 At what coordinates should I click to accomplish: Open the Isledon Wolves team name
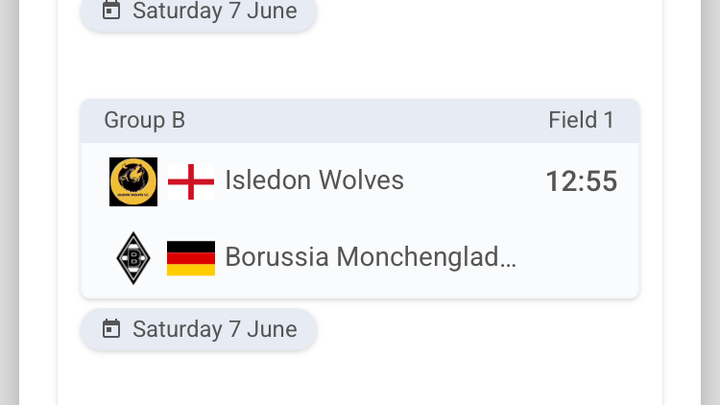pyautogui.click(x=314, y=180)
